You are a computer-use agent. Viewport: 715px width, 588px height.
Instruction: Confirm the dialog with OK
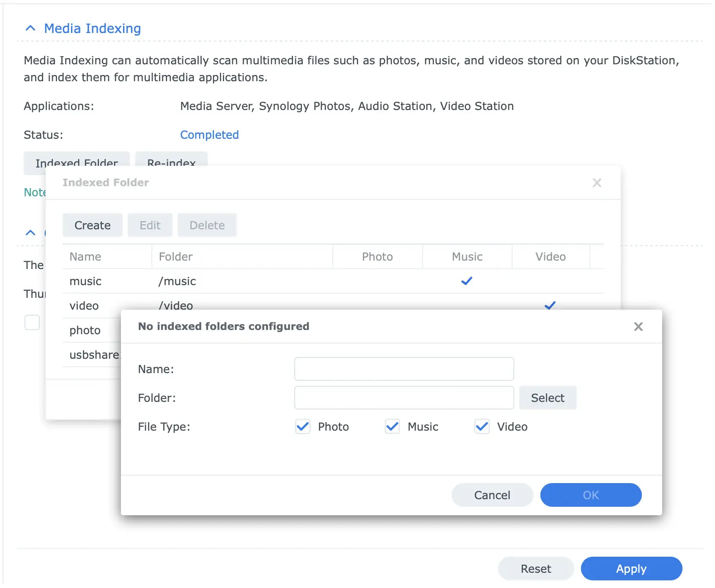click(591, 495)
